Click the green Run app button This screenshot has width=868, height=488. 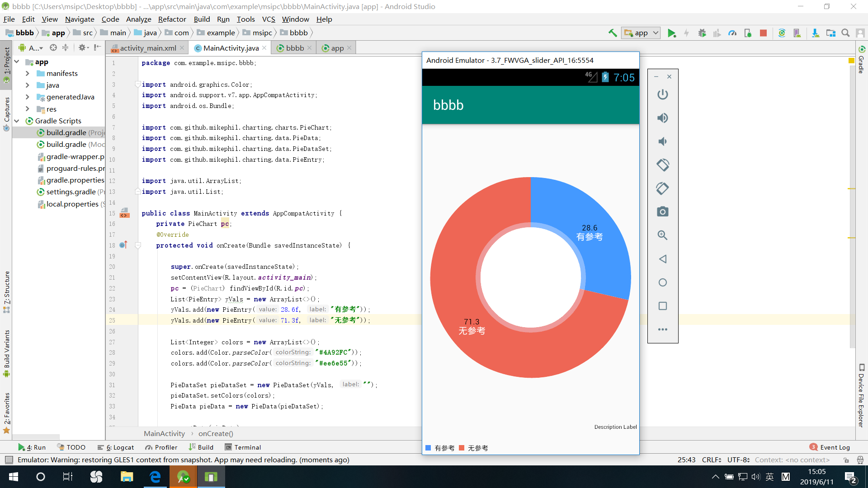tap(671, 33)
